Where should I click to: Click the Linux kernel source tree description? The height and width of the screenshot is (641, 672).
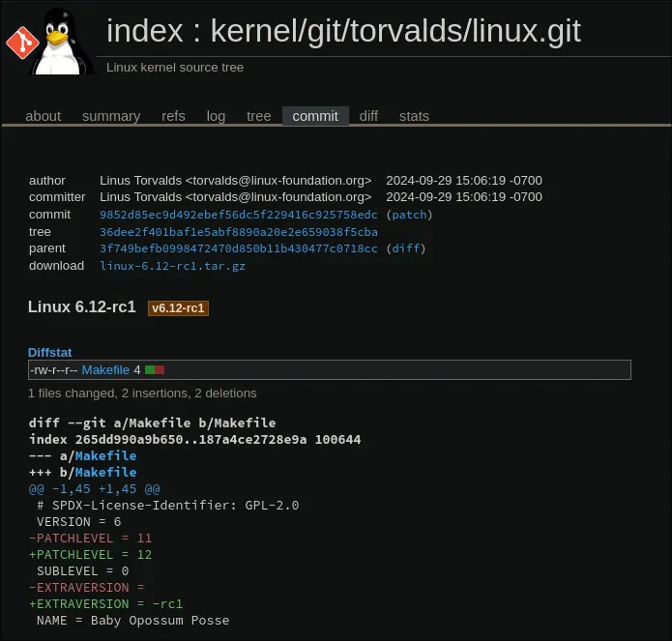click(175, 68)
